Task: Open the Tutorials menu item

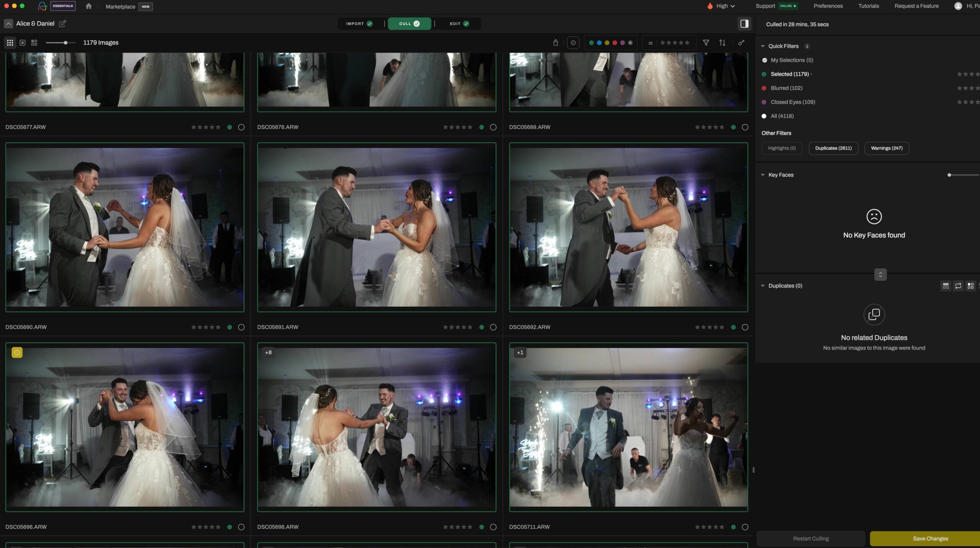Action: (x=868, y=6)
